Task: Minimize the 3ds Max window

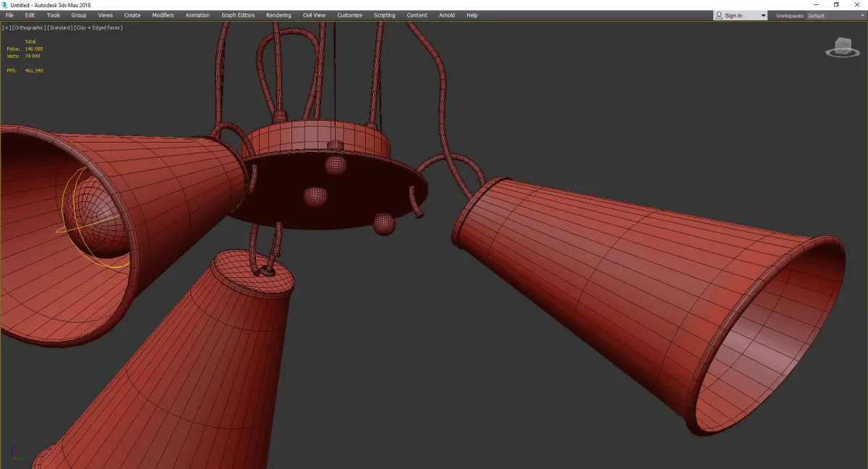Action: pos(817,4)
